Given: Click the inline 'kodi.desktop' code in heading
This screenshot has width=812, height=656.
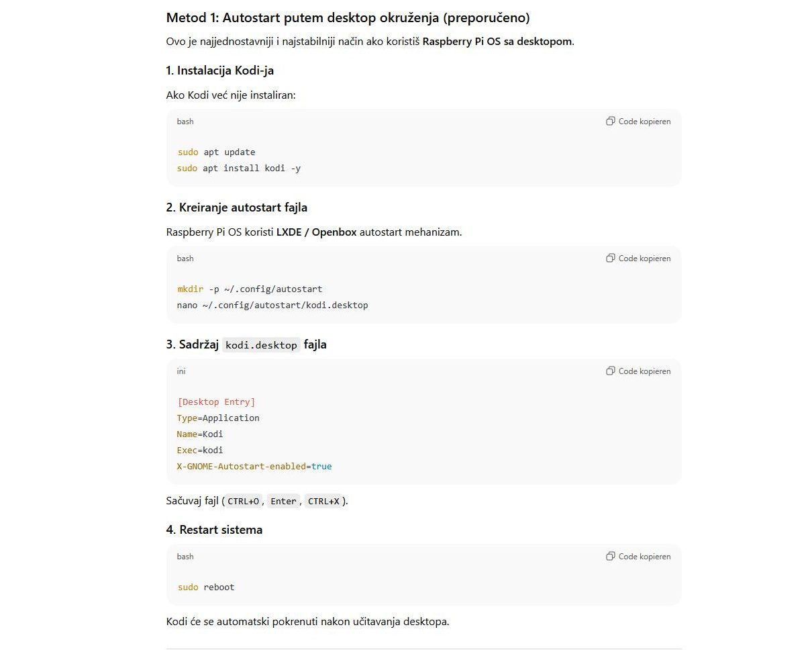Looking at the screenshot, I should (261, 345).
